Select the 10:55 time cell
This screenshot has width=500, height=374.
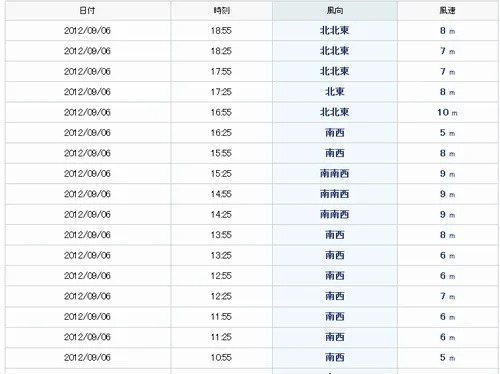click(221, 358)
